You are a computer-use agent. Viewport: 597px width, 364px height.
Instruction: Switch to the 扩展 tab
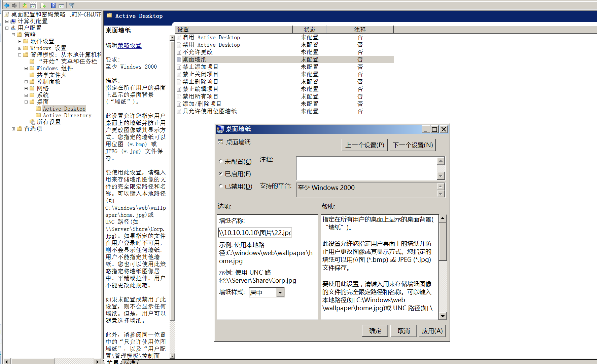click(112, 362)
